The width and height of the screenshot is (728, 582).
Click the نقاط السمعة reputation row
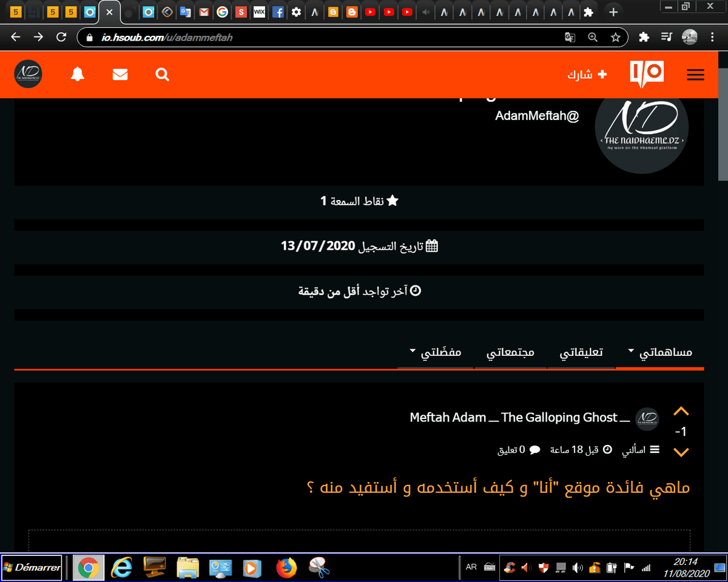click(x=359, y=201)
